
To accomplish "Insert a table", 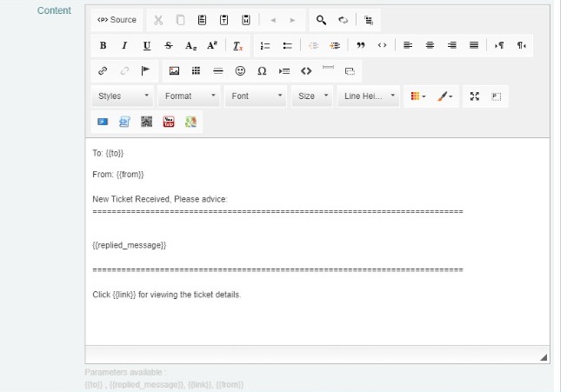I will click(196, 70).
